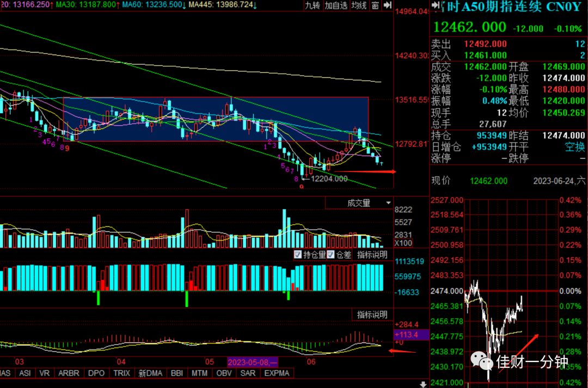588x388 pixels.
Task: Toggle the 仓差 checkbox
Action: 330,255
